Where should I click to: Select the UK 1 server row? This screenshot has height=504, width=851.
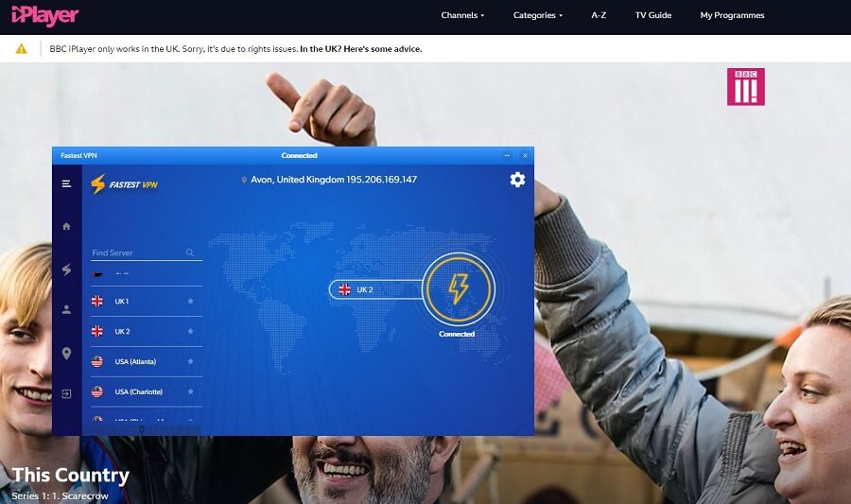click(x=147, y=301)
